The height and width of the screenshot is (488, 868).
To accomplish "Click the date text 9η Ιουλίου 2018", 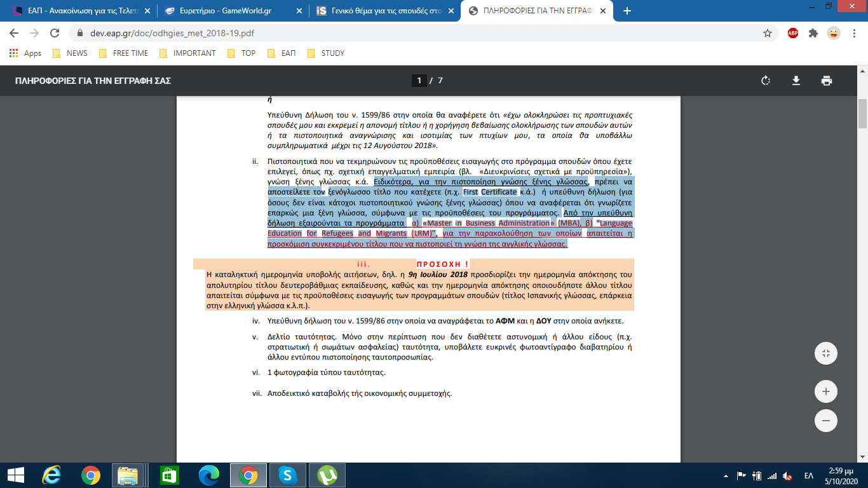I will click(438, 274).
